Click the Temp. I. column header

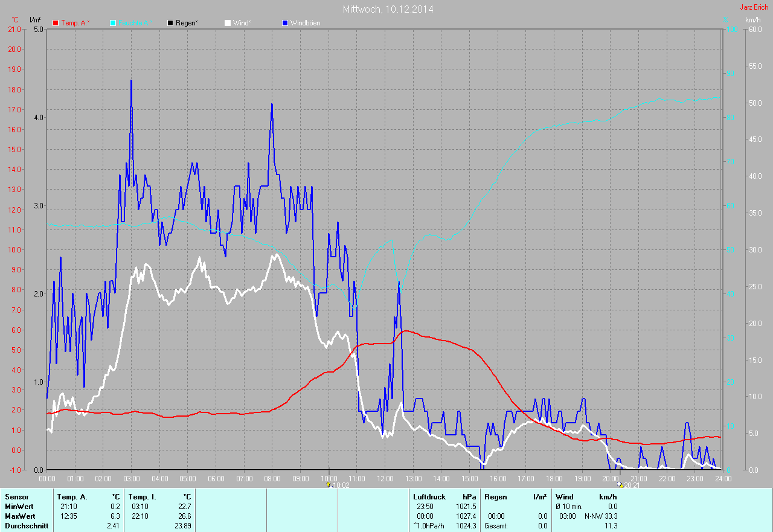(141, 497)
